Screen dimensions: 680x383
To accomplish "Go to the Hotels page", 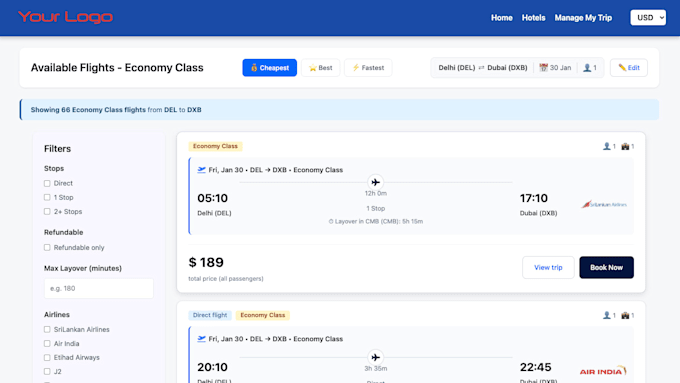I will click(x=533, y=18).
